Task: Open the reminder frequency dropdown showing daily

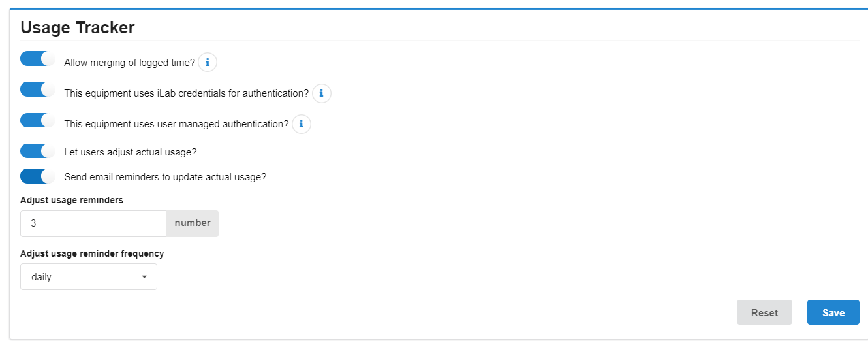Action: coord(89,277)
